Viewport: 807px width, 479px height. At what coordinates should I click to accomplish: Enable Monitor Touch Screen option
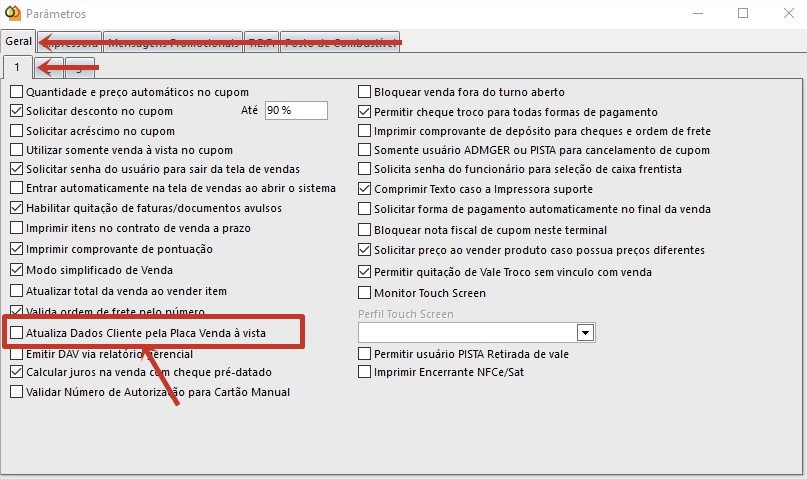pos(364,293)
